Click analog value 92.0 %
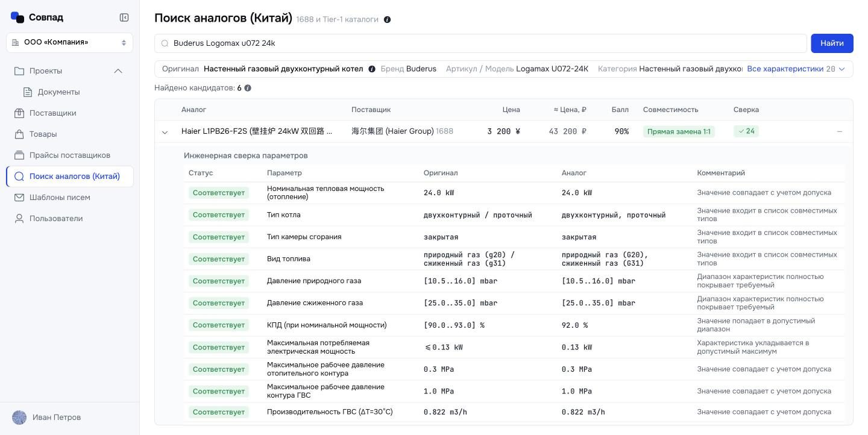Image resolution: width=868 pixels, height=435 pixels. coord(574,325)
